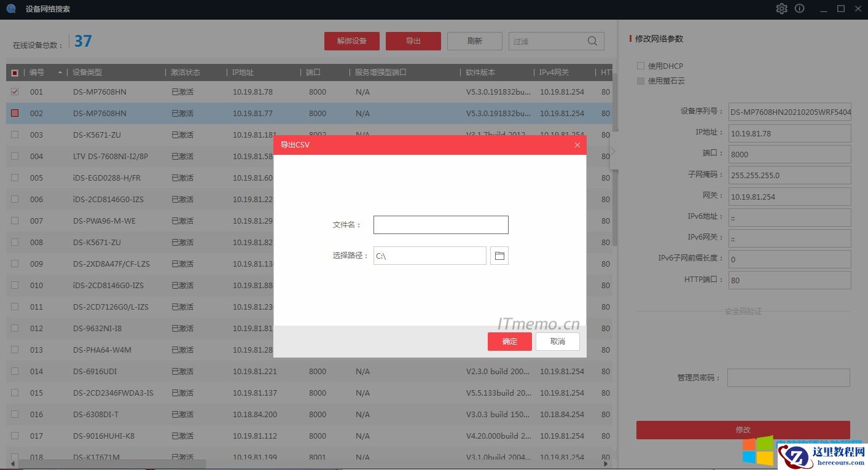Click the IPv6子网前缀长度 field

tap(790, 259)
